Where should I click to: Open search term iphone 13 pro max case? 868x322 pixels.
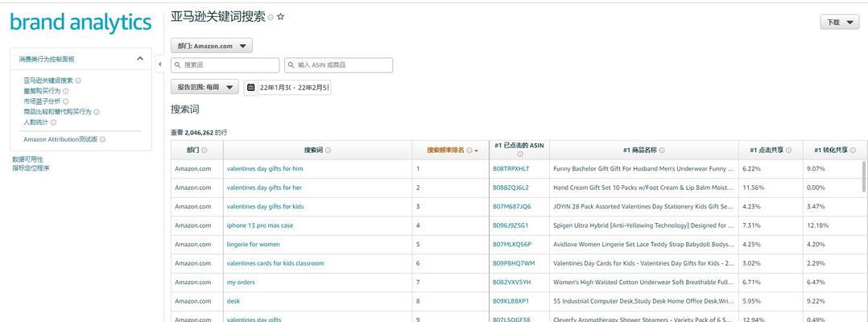click(x=260, y=225)
